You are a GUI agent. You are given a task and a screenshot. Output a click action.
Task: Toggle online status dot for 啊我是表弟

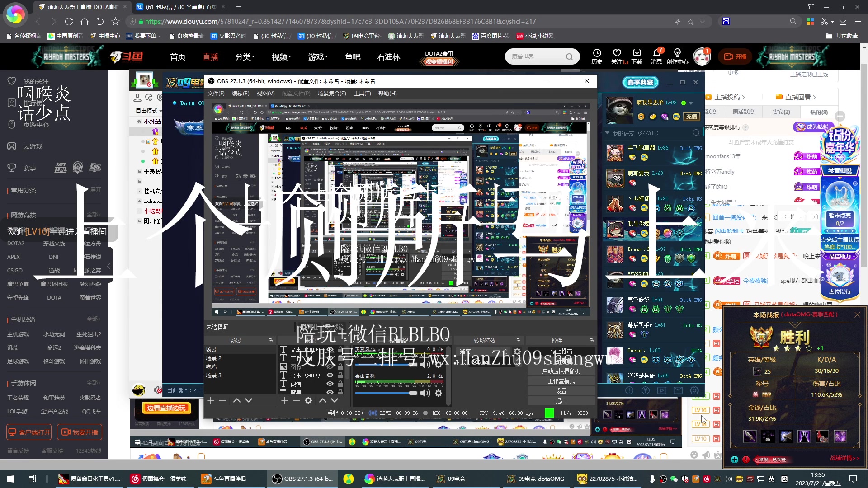point(684,103)
